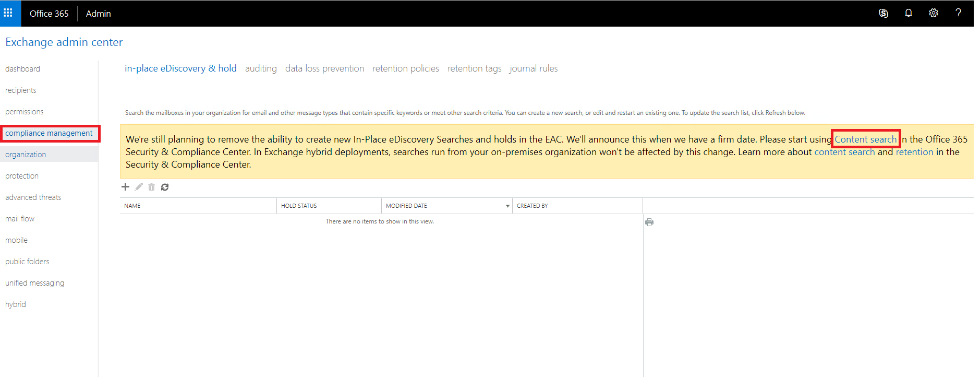Sort by Modified Date dropdown arrow
Viewport: 980px width, 377px height.
point(507,206)
